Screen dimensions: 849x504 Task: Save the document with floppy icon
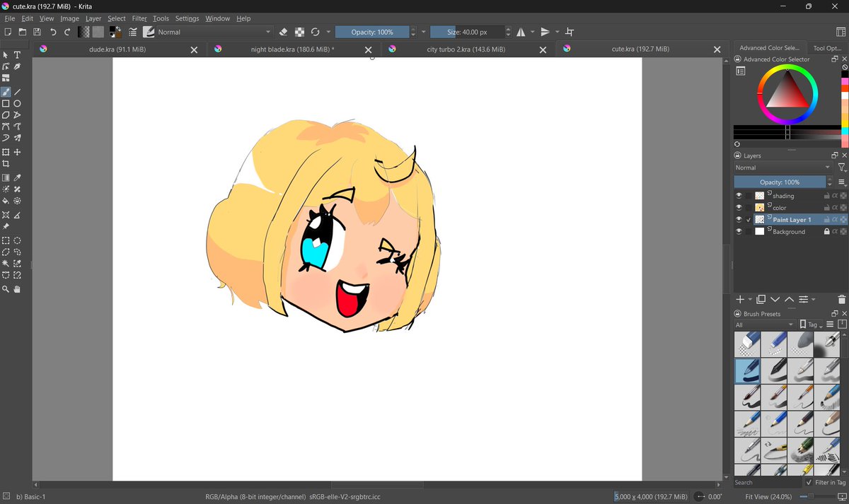tap(37, 32)
